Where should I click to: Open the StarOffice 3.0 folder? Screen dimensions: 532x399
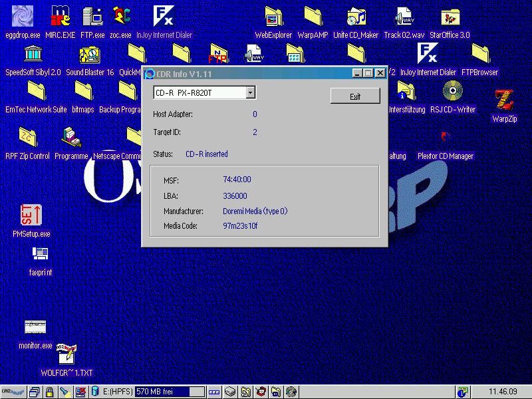point(450,16)
